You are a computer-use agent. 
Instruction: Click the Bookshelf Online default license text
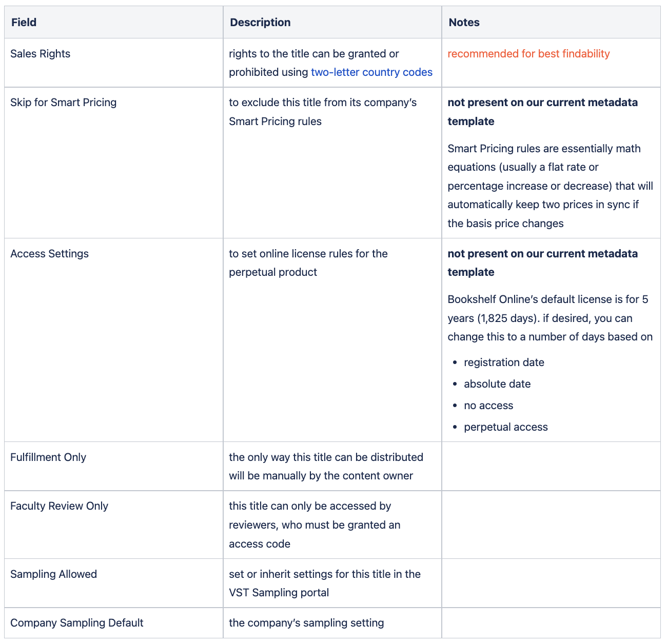[x=550, y=318]
